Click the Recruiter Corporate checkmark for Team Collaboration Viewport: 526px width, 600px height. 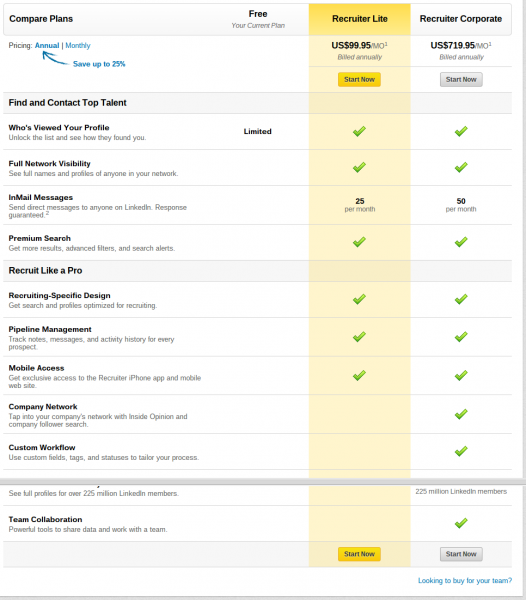coord(461,523)
